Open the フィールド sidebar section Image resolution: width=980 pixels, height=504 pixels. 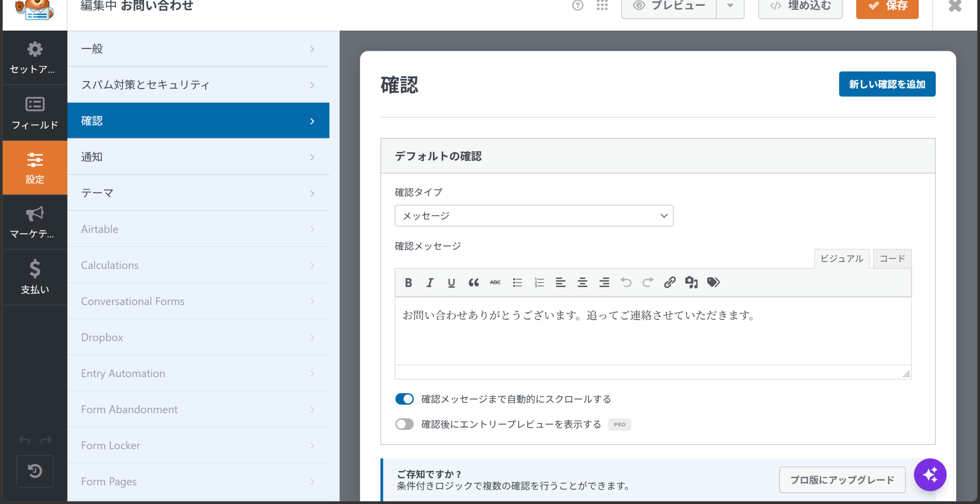[x=35, y=113]
